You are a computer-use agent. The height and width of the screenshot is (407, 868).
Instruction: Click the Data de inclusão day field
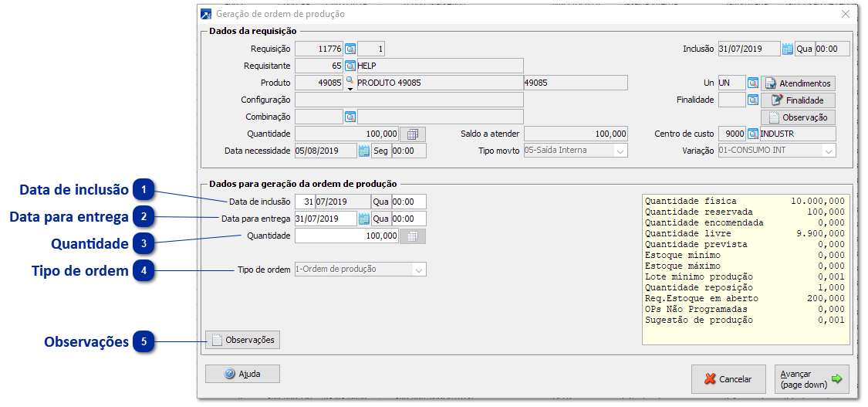[305, 202]
